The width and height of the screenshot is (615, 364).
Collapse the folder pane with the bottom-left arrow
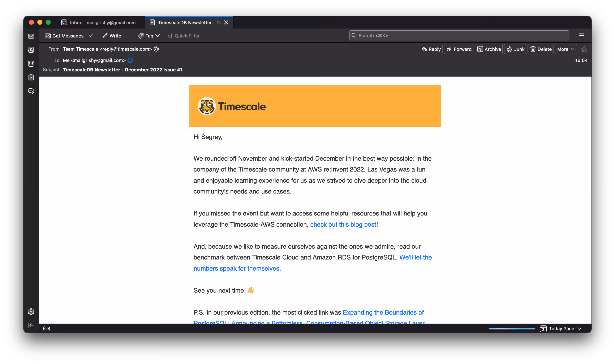coord(31,325)
